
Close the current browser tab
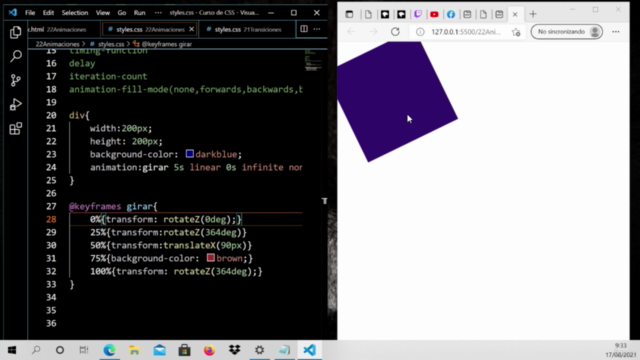tap(515, 14)
